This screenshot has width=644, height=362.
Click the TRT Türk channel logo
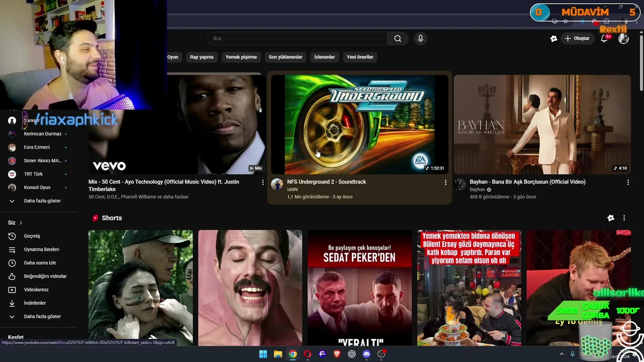tap(12, 174)
